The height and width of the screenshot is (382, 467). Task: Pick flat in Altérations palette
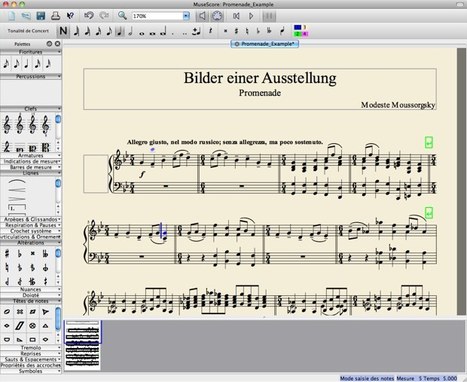20,254
